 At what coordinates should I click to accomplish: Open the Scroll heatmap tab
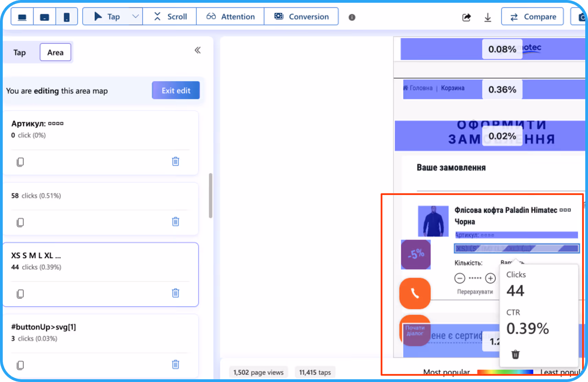pyautogui.click(x=170, y=16)
